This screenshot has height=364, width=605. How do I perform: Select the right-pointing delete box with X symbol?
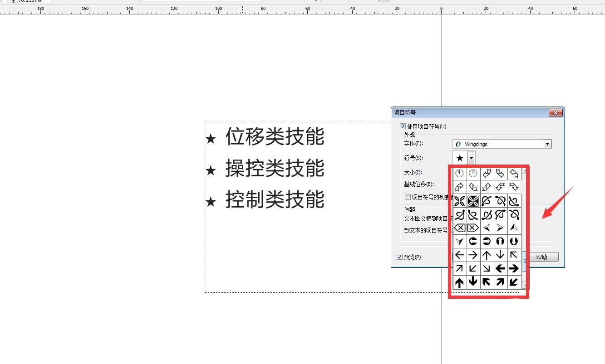pos(473,228)
